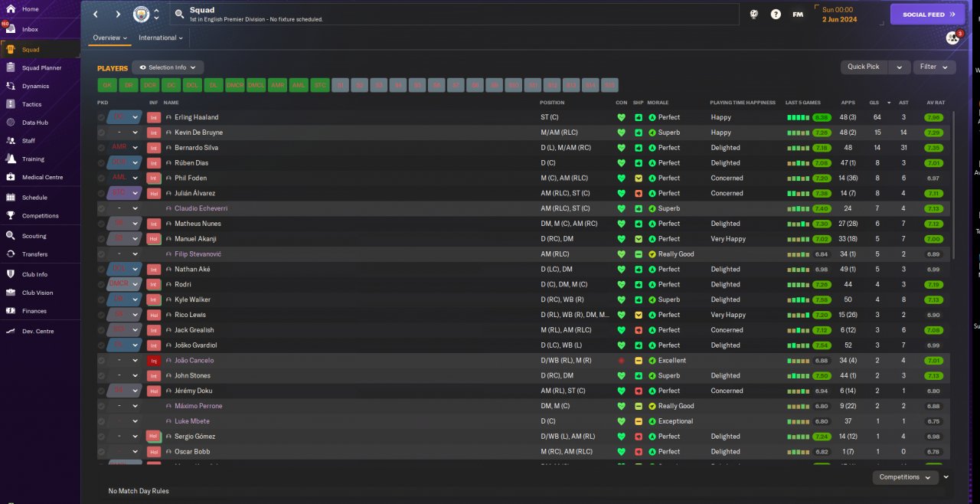This screenshot has width=980, height=504.
Task: Open the Selection Info dropdown
Action: coord(168,67)
